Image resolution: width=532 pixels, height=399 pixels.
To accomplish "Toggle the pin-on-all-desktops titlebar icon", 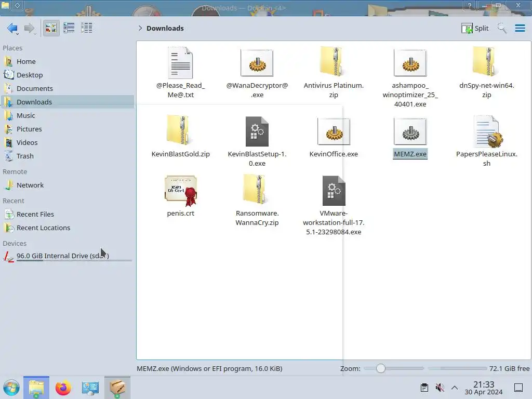I will [x=18, y=5].
